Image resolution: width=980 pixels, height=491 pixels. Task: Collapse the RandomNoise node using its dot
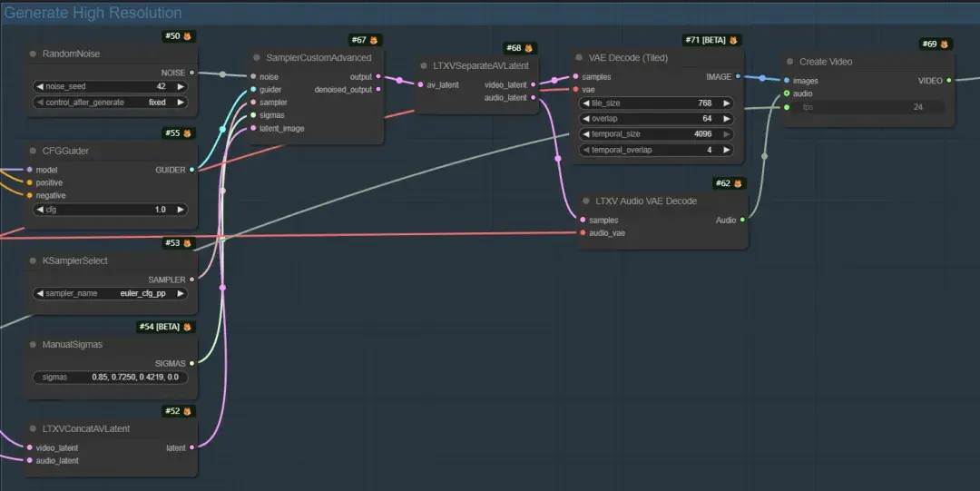point(34,54)
